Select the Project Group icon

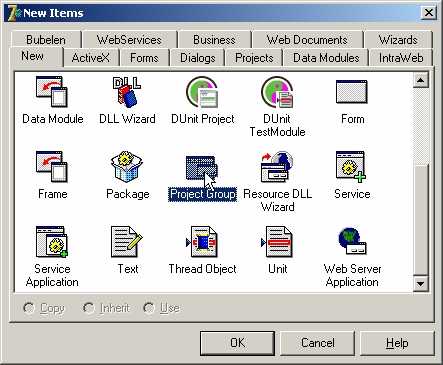point(202,168)
